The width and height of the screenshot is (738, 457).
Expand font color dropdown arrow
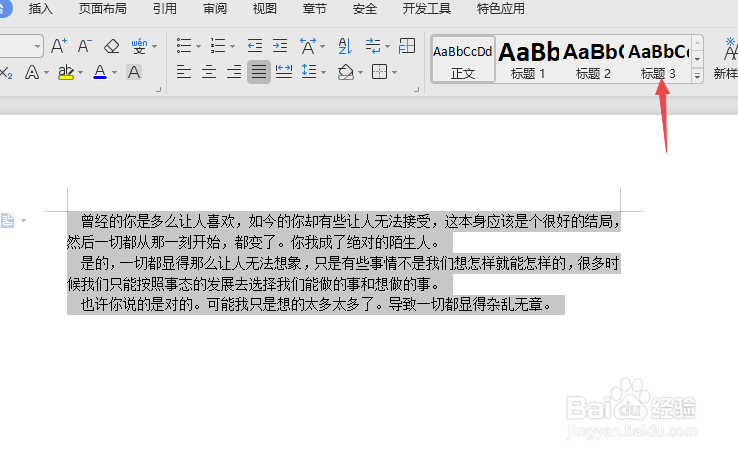click(x=114, y=73)
